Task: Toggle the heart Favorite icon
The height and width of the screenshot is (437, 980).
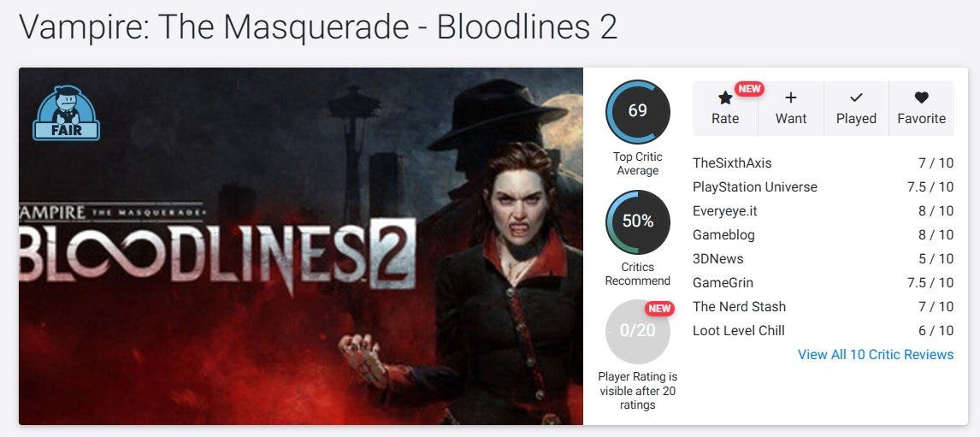Action: tap(921, 98)
